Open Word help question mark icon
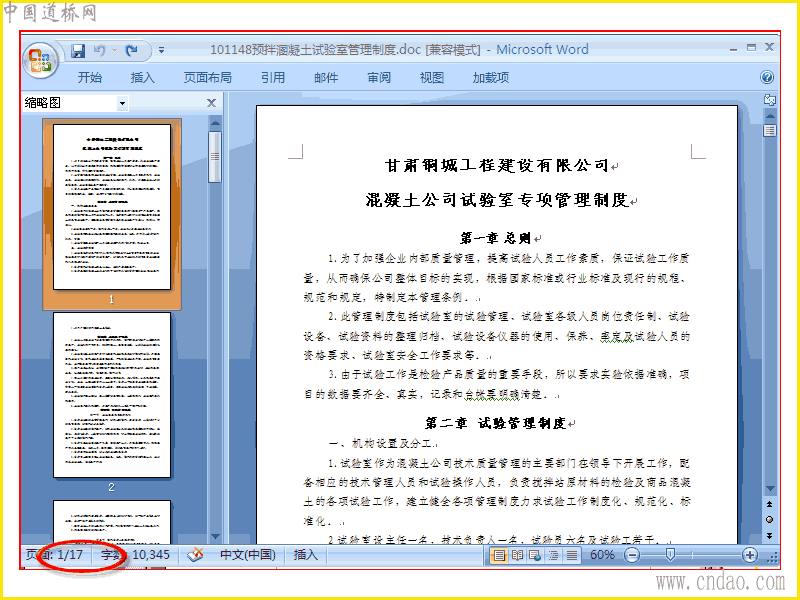 [x=767, y=78]
